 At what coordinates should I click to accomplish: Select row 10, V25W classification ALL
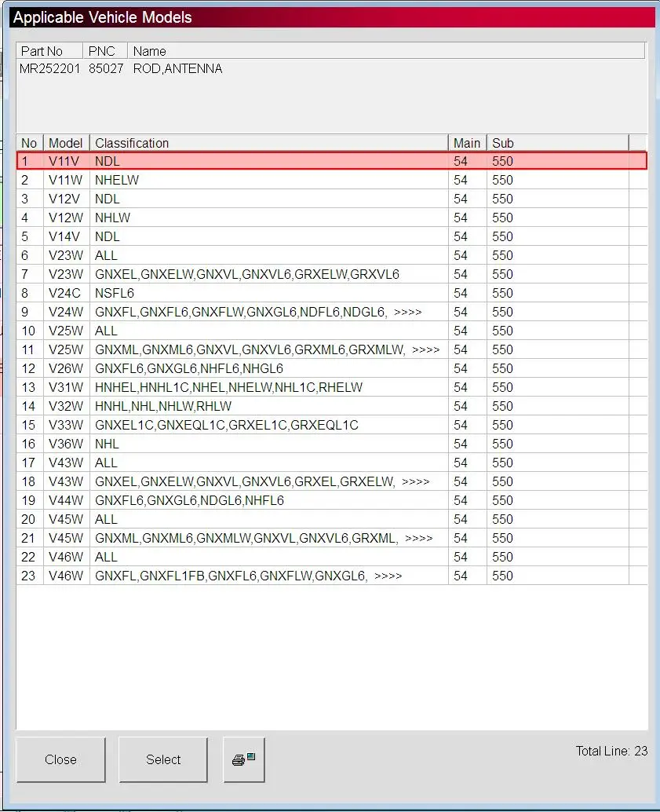point(332,331)
